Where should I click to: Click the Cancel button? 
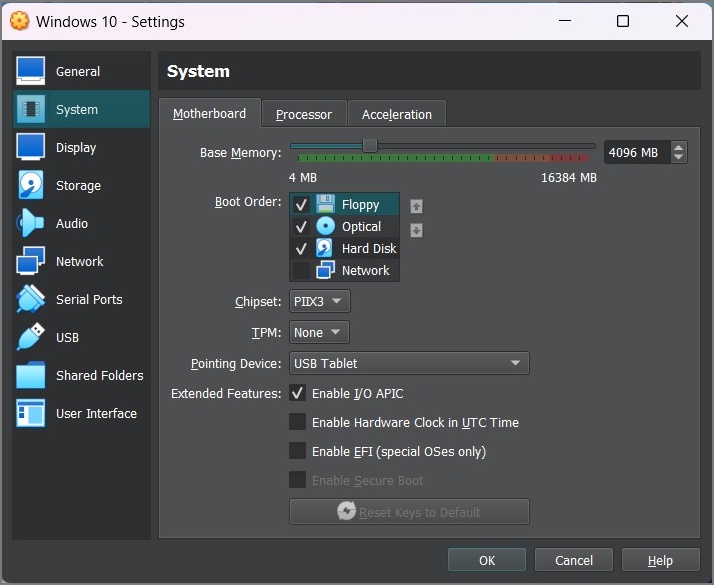click(574, 560)
